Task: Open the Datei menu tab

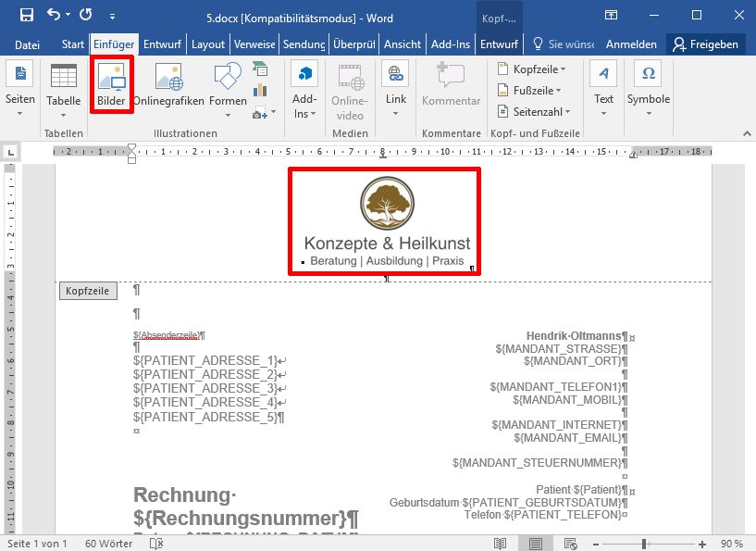Action: click(27, 44)
